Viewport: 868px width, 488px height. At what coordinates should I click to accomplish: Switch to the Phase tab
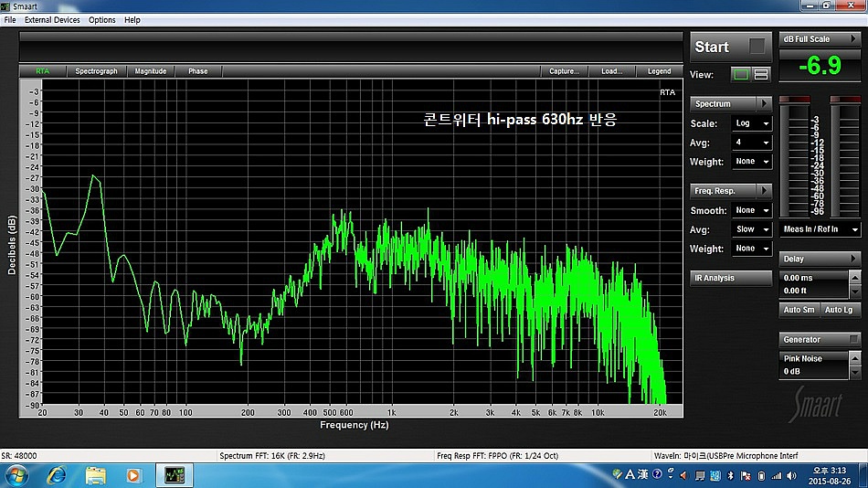197,71
